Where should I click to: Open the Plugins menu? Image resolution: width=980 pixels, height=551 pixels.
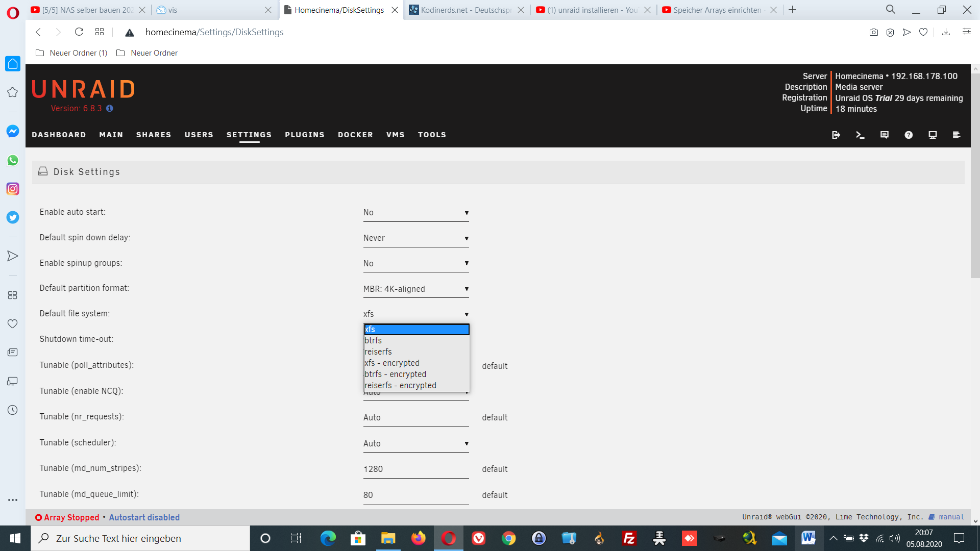click(x=305, y=135)
